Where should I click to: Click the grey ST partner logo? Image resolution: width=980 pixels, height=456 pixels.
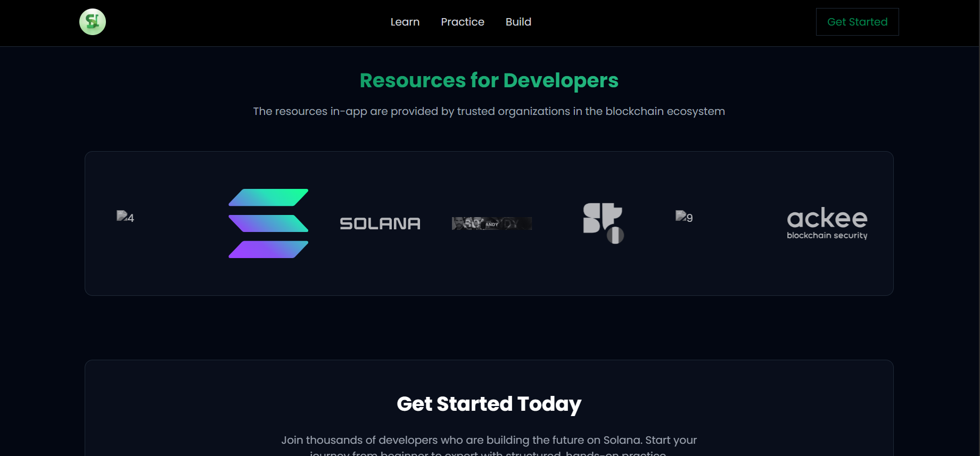click(x=604, y=223)
